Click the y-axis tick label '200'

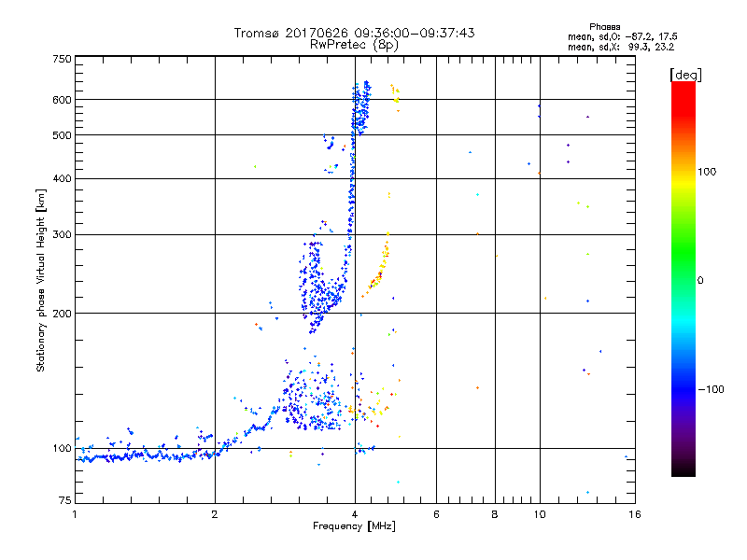[x=63, y=314]
